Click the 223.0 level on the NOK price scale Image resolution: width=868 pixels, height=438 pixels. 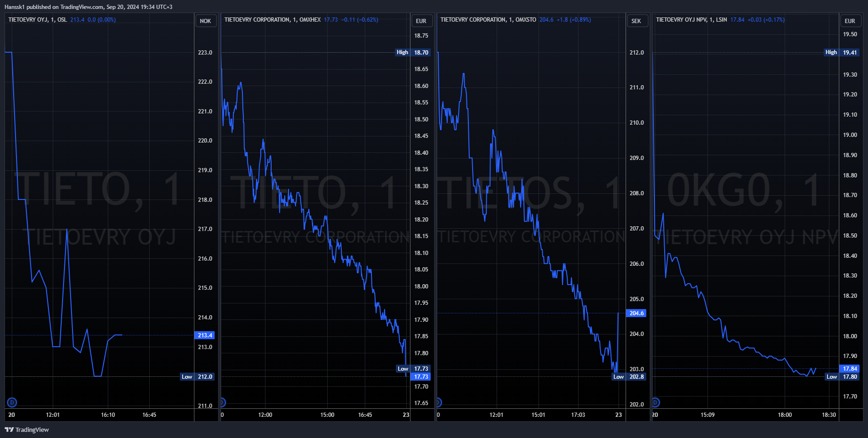pyautogui.click(x=205, y=53)
